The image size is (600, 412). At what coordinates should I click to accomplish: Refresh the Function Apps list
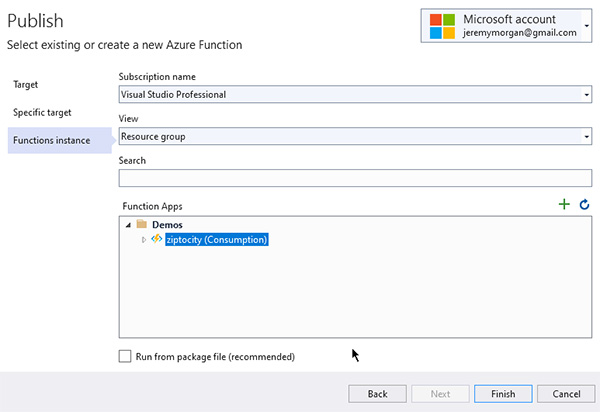[584, 205]
